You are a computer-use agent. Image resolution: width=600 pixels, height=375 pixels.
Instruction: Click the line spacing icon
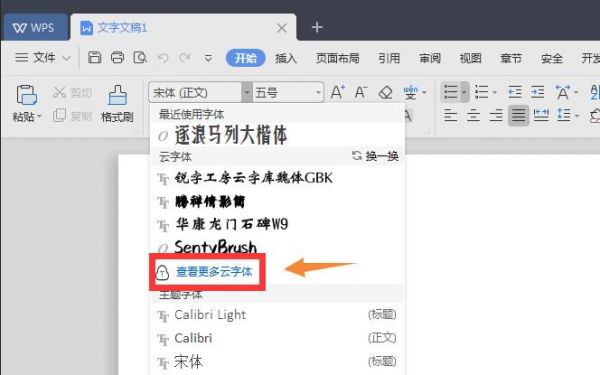[563, 115]
